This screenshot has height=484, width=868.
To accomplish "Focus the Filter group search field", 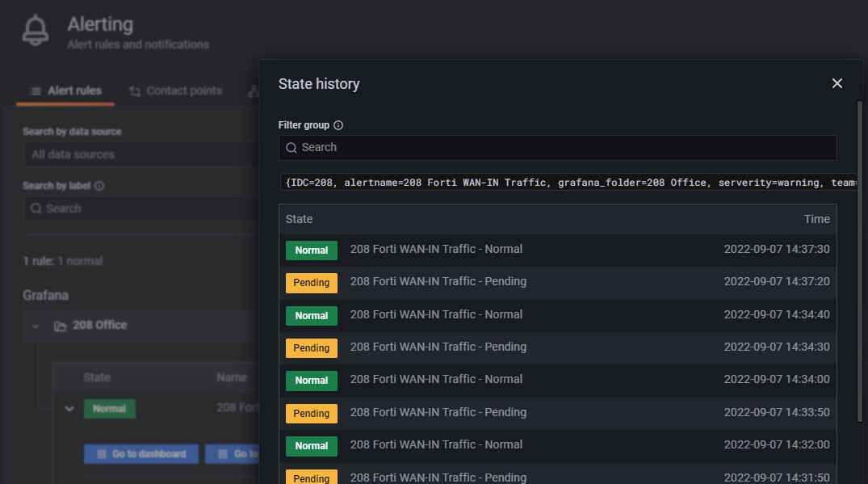I will point(557,148).
